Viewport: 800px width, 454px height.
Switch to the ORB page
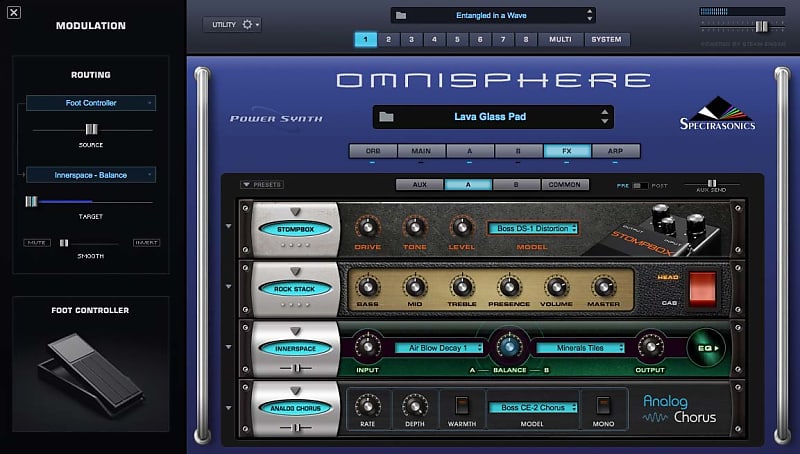[373, 151]
